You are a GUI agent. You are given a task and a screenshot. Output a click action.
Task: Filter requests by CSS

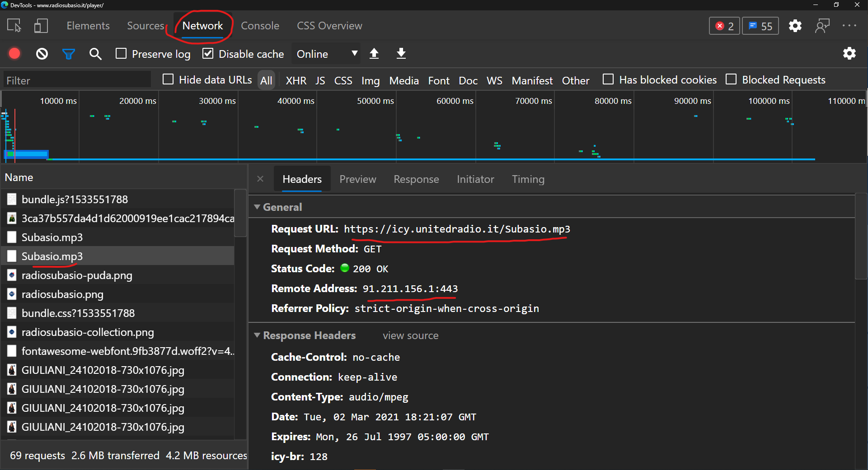(x=343, y=81)
